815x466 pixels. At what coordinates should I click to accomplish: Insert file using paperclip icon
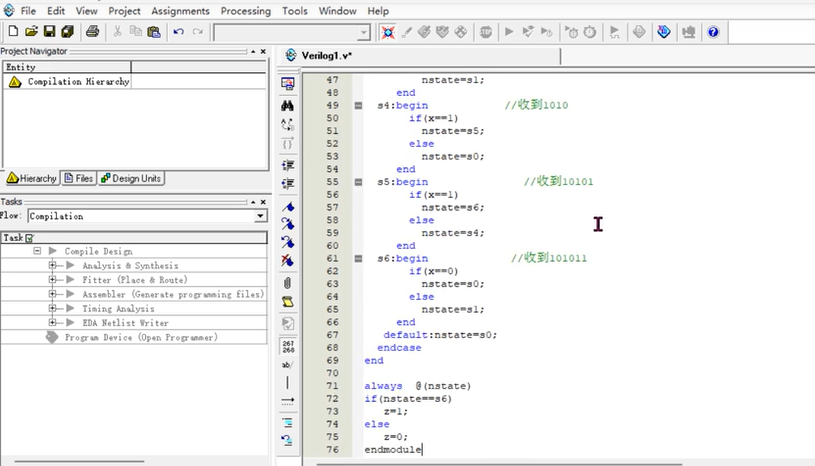287,283
